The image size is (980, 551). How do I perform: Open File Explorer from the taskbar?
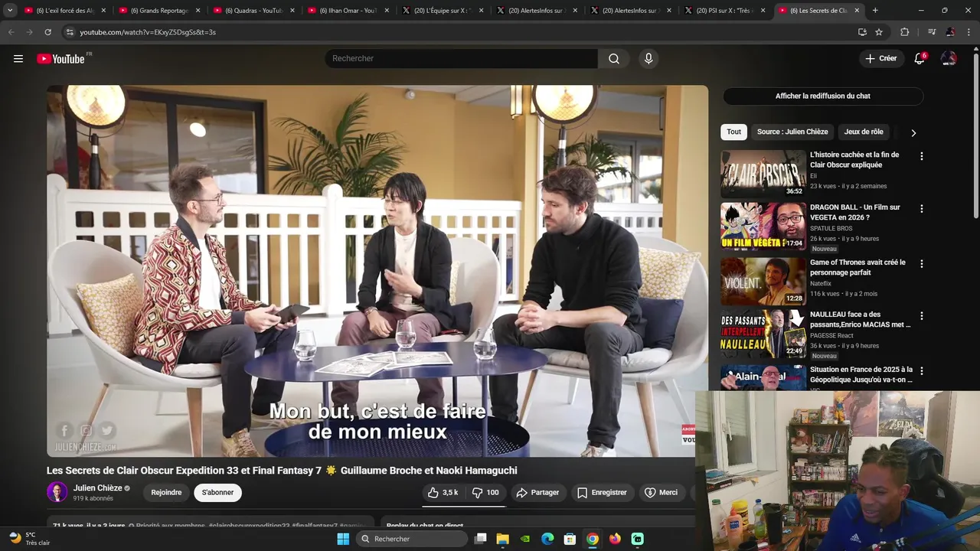[502, 539]
